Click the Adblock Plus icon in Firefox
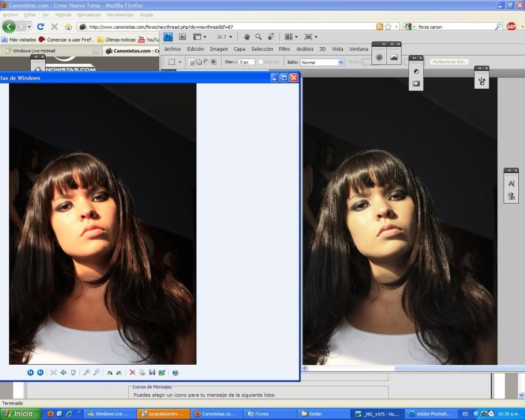The height and width of the screenshot is (420, 525). (x=511, y=27)
